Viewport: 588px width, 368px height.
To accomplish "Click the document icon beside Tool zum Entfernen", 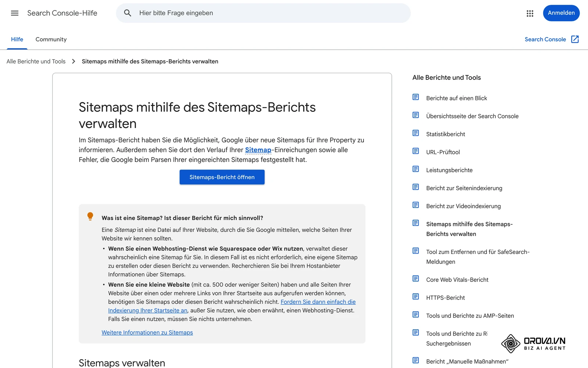I will point(416,251).
